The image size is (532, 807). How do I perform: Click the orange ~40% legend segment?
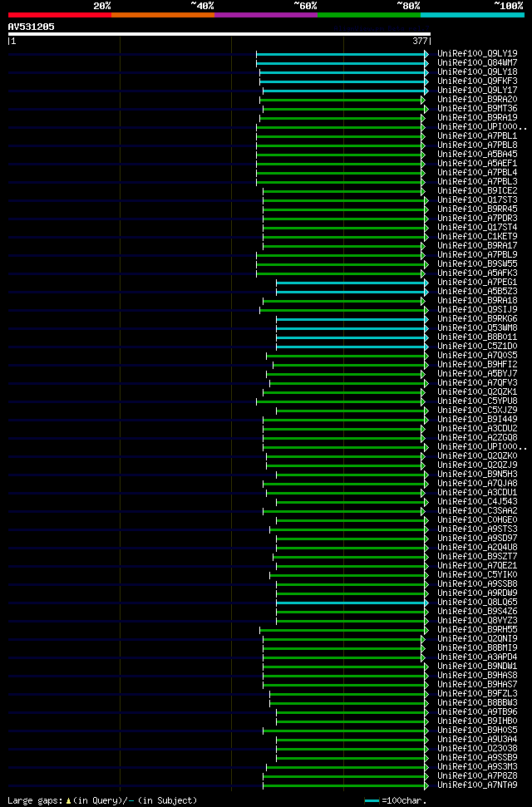click(x=163, y=15)
